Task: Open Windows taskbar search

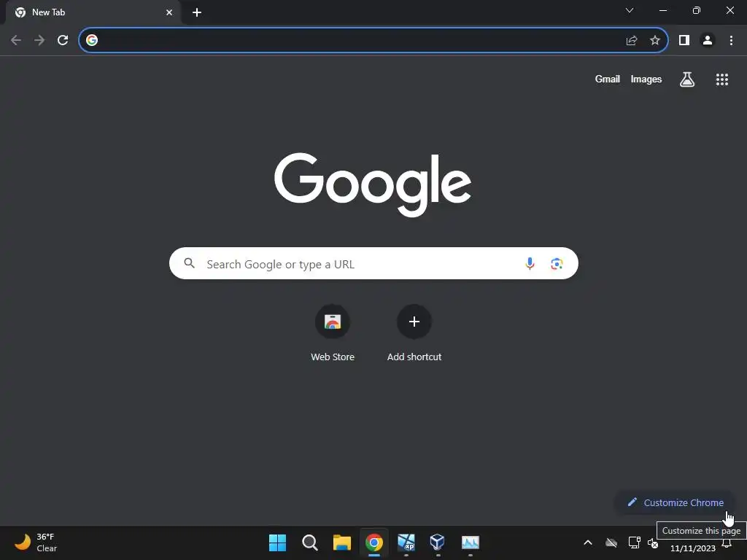Action: (310, 542)
